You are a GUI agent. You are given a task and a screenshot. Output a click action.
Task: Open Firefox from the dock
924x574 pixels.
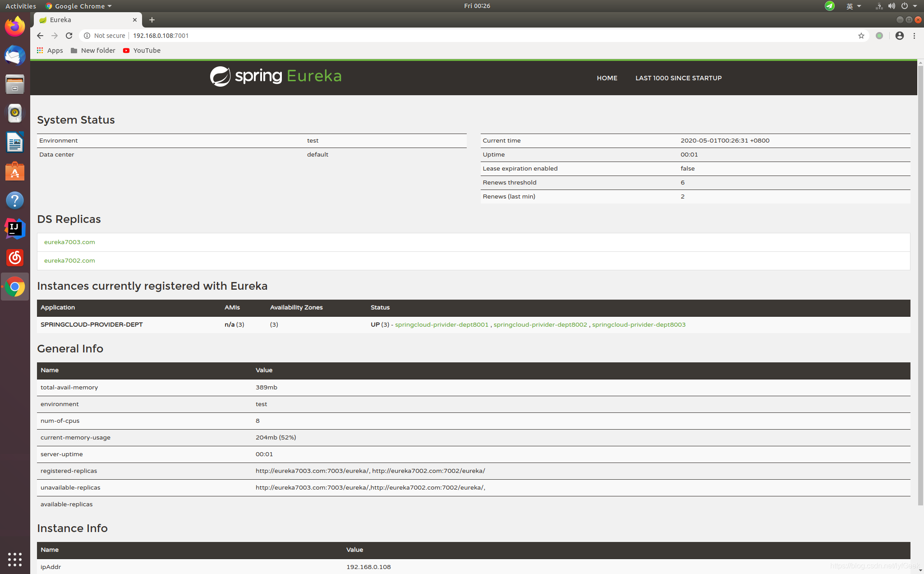[x=15, y=27]
